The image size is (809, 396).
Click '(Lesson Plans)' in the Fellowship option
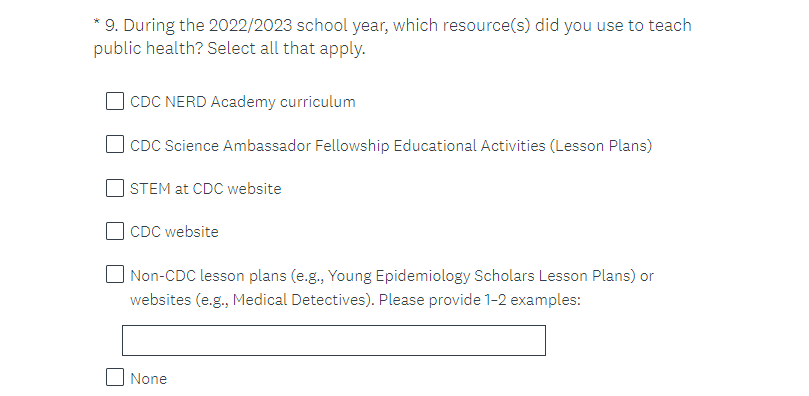click(601, 146)
